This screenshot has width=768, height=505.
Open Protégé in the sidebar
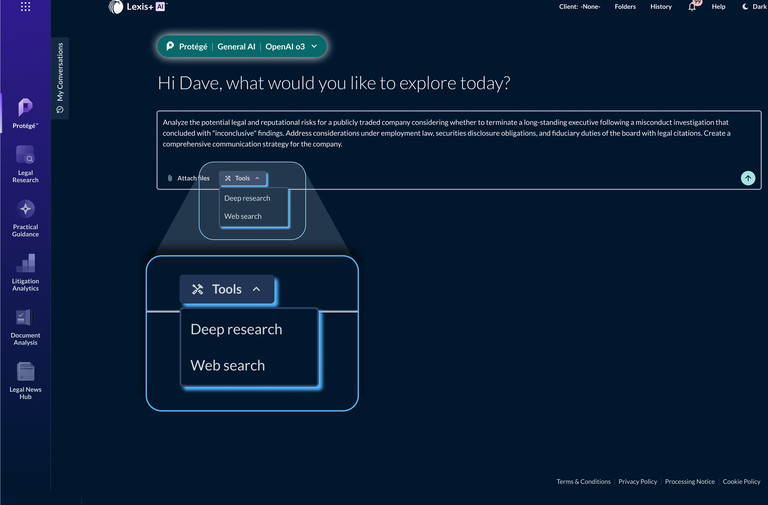tap(25, 113)
